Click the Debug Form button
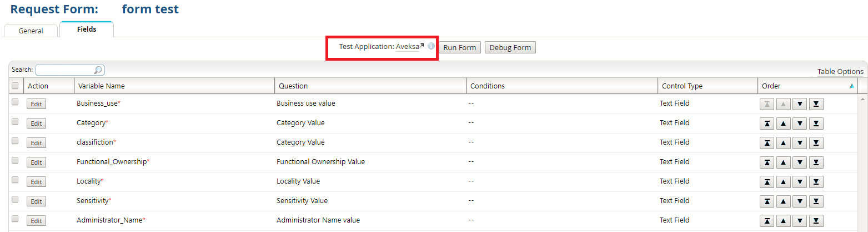Image resolution: width=868 pixels, height=232 pixels. click(510, 47)
